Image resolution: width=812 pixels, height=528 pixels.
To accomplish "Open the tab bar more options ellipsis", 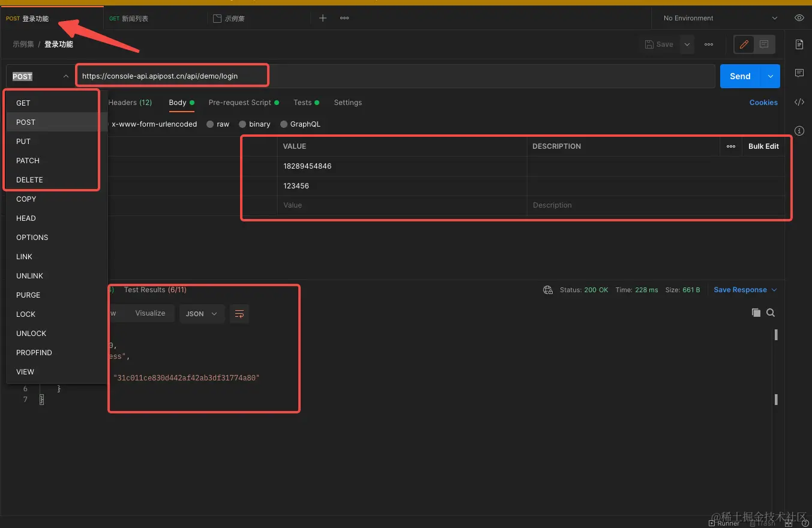I will (x=344, y=18).
